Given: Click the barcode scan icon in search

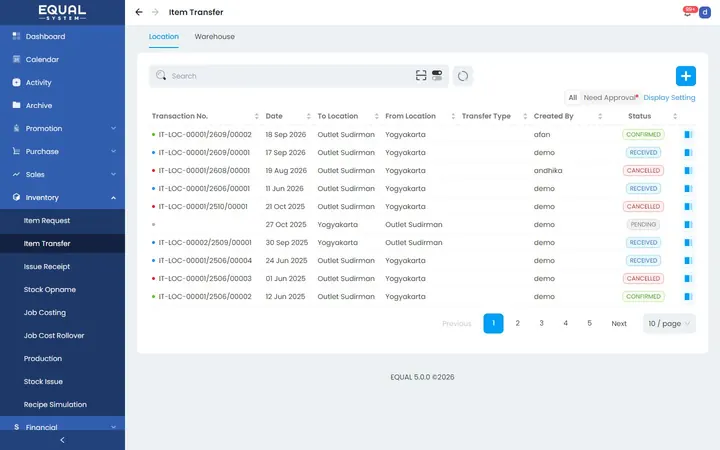Looking at the screenshot, I should click(421, 75).
